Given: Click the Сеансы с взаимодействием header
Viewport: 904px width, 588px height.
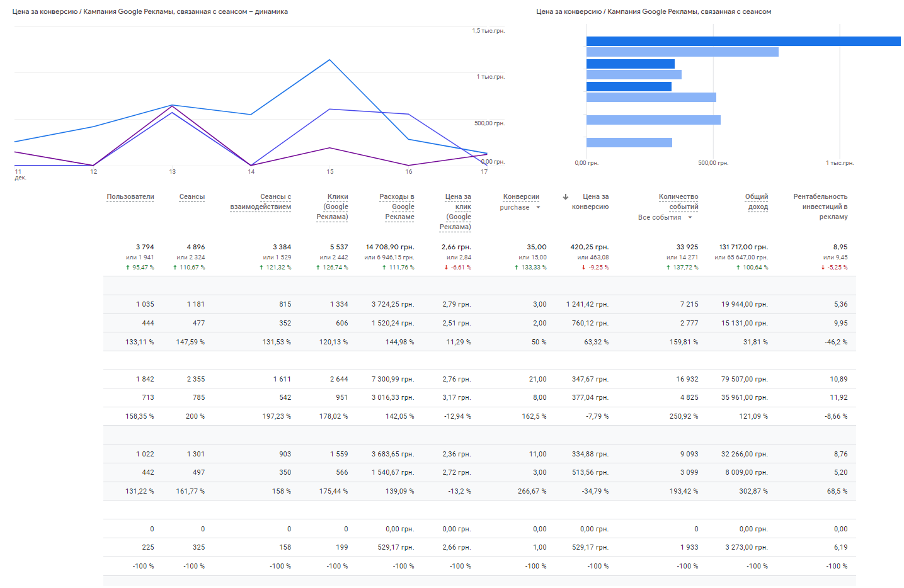Looking at the screenshot, I should [261, 202].
